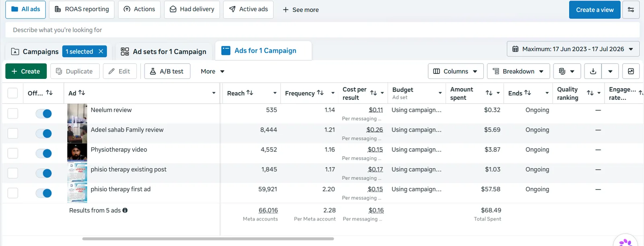Click the info icon beside Results from 5 ads
Image resolution: width=644 pixels, height=246 pixels.
(125, 210)
